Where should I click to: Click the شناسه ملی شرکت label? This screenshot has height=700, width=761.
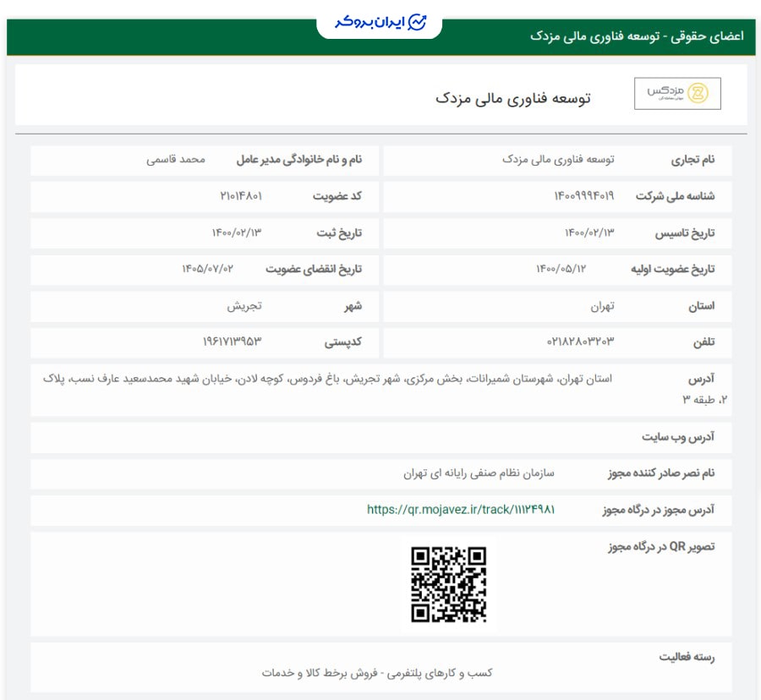tap(675, 196)
